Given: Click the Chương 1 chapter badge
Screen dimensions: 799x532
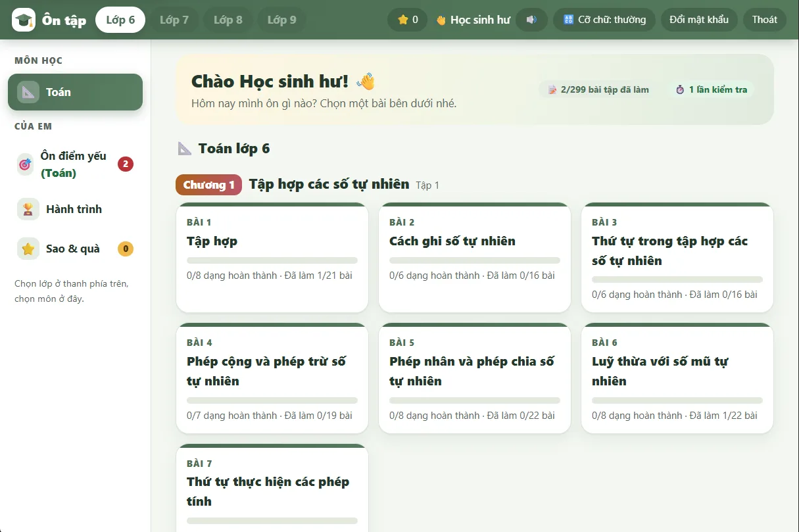Looking at the screenshot, I should coord(209,185).
